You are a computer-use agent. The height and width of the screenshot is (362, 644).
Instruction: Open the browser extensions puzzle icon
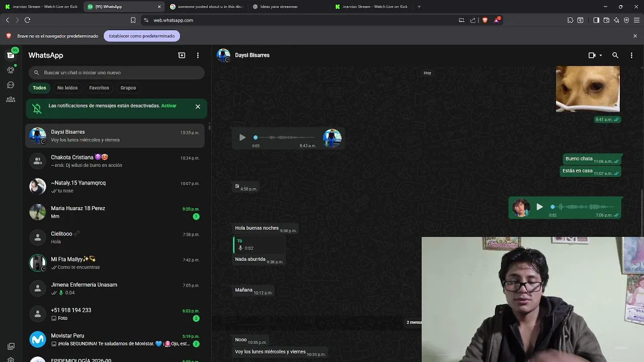click(x=570, y=20)
